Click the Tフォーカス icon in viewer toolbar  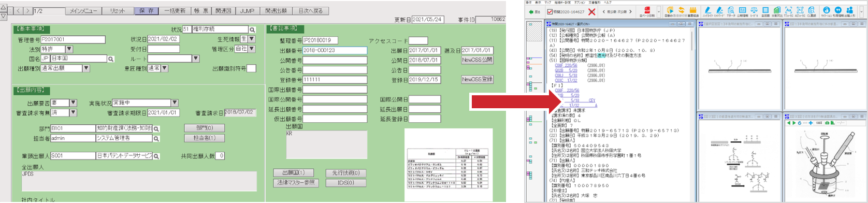point(788,11)
